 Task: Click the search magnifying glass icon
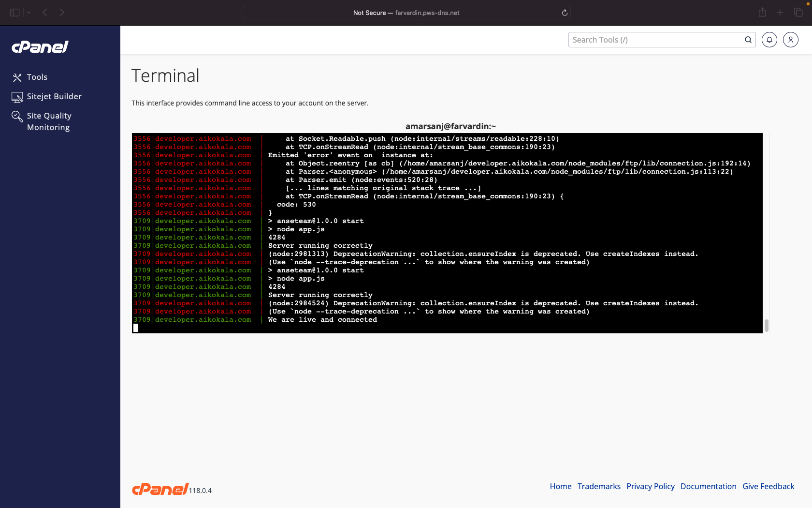pos(748,40)
